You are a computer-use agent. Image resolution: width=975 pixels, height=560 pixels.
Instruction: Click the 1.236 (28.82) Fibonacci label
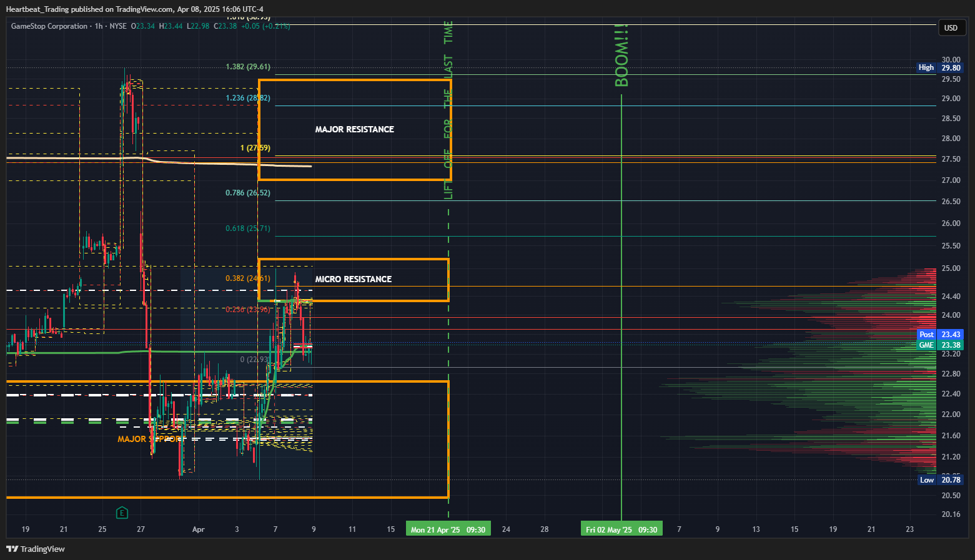pos(248,98)
